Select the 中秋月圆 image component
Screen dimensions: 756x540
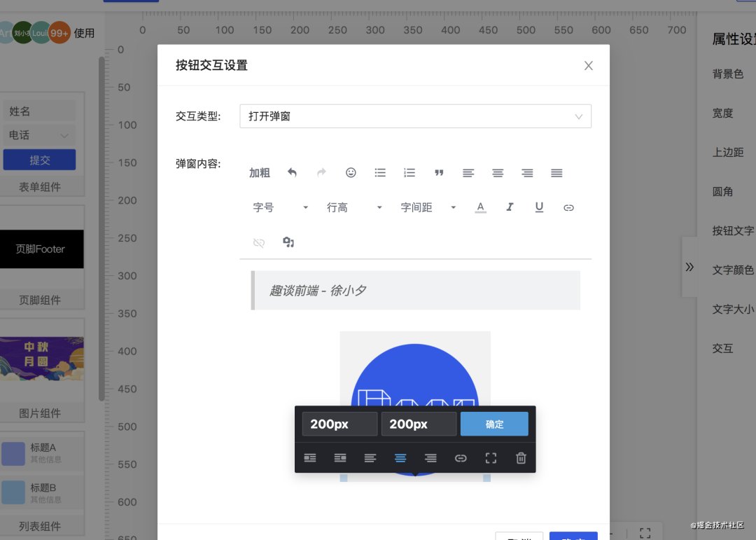[41, 358]
